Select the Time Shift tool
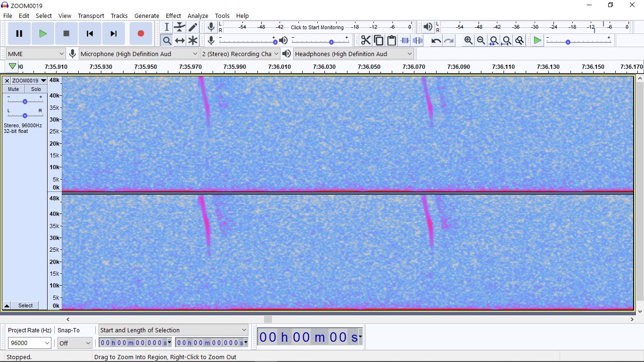Image resolution: width=644 pixels, height=362 pixels. 180,41
